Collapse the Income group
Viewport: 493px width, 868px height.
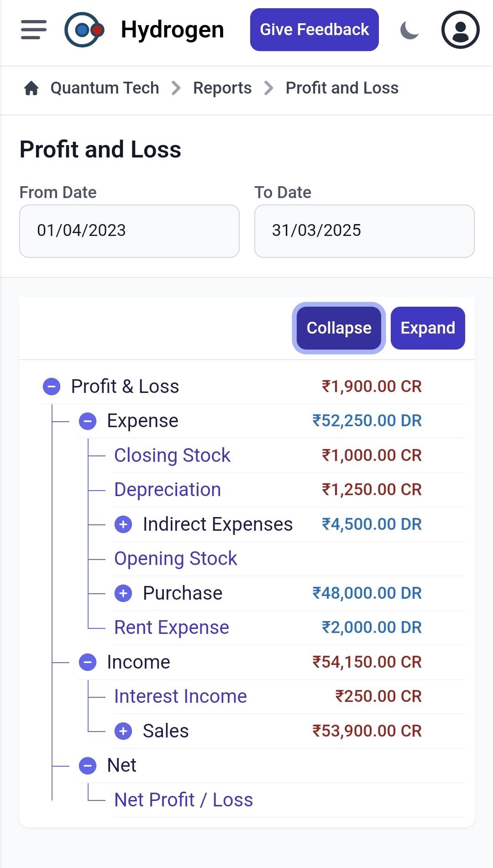[x=88, y=662]
